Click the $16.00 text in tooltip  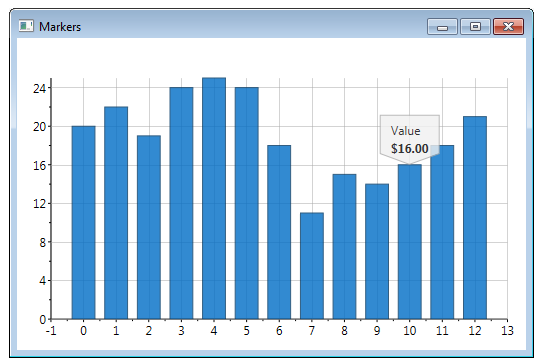tap(410, 149)
